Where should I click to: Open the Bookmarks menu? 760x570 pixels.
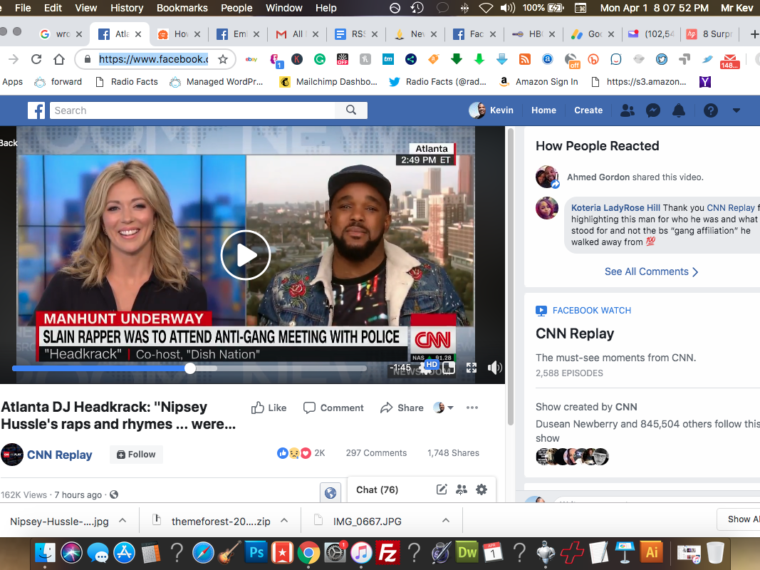coord(182,8)
